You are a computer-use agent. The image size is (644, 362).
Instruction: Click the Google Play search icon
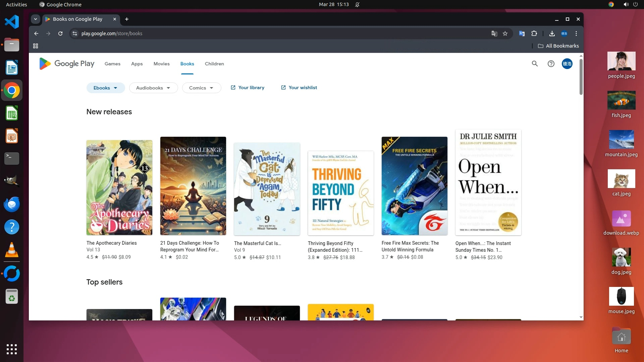point(535,64)
